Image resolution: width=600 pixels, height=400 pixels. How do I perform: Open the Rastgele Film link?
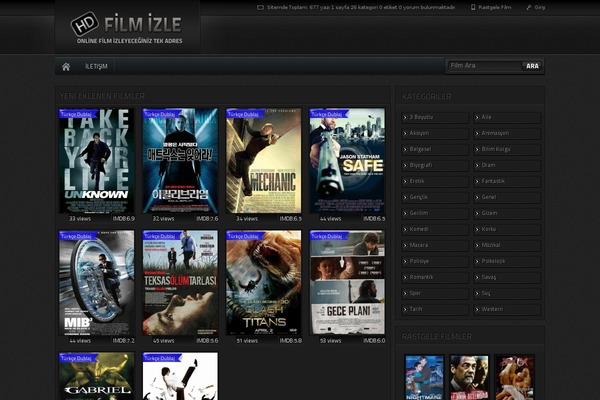[x=491, y=7]
